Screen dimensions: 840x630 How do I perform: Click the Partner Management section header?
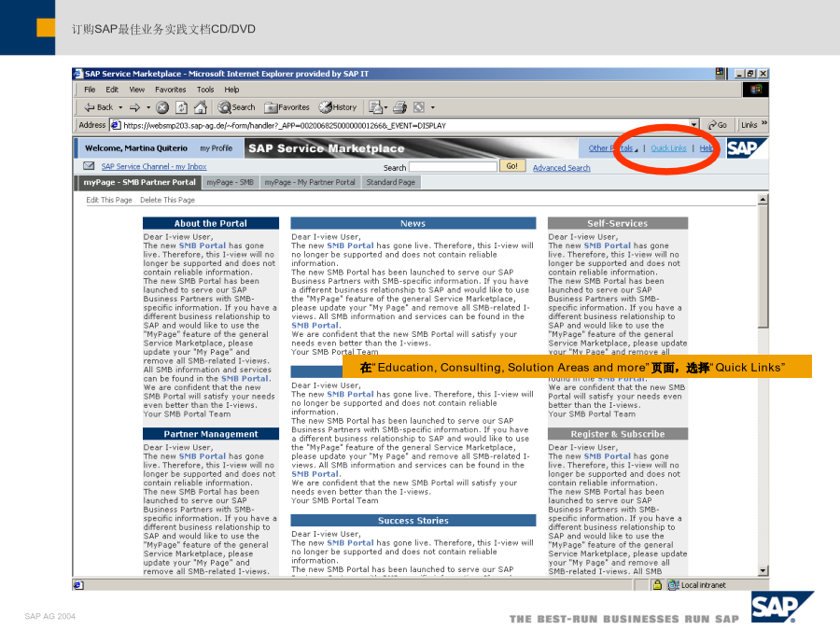211,434
